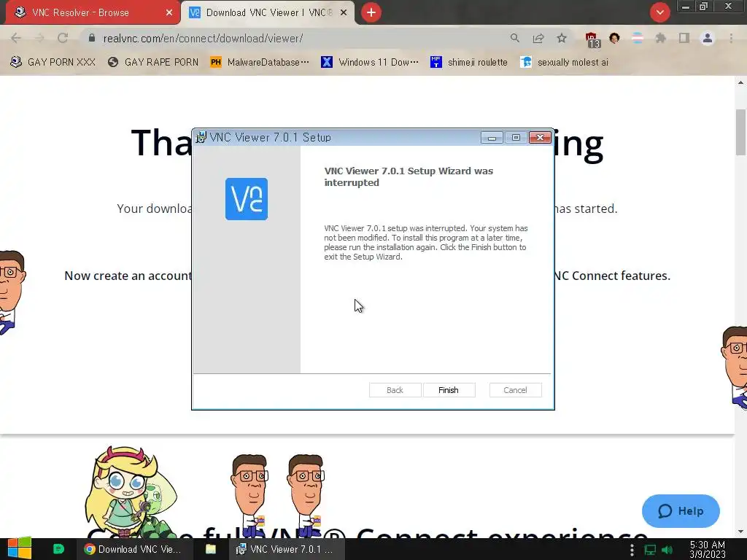The width and height of the screenshot is (747, 560).
Task: Click the share page icon
Action: pyautogui.click(x=538, y=38)
